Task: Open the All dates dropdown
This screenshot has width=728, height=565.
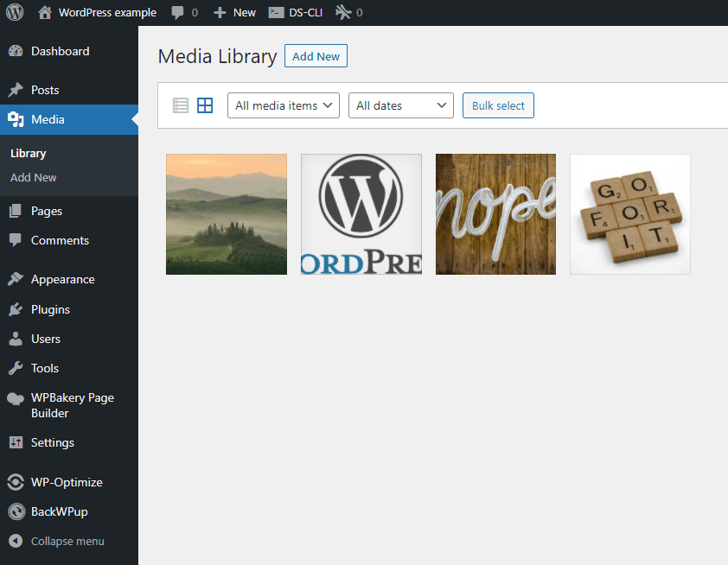Action: 400,105
